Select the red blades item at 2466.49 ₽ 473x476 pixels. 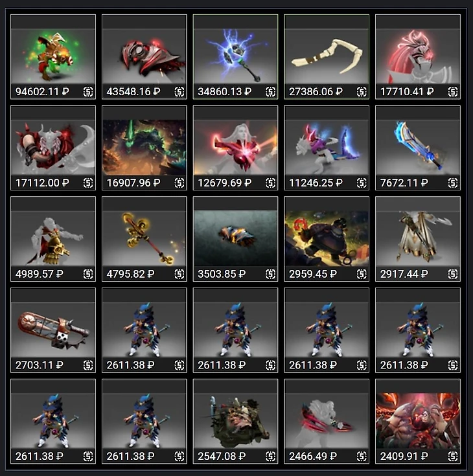(x=327, y=422)
